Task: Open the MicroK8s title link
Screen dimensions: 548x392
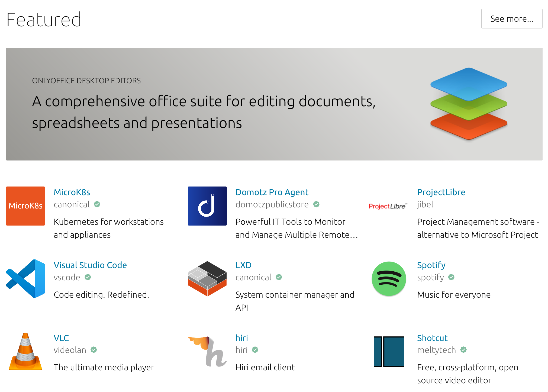Action: click(72, 192)
